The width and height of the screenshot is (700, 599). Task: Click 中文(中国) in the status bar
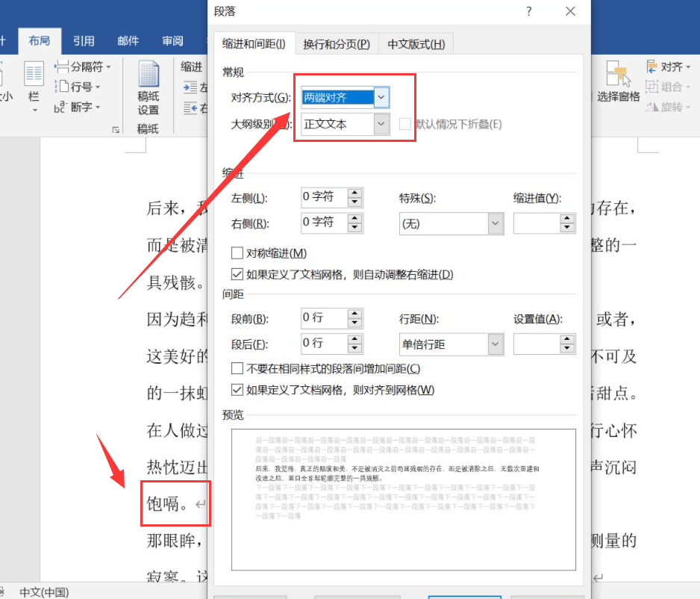tap(45, 592)
